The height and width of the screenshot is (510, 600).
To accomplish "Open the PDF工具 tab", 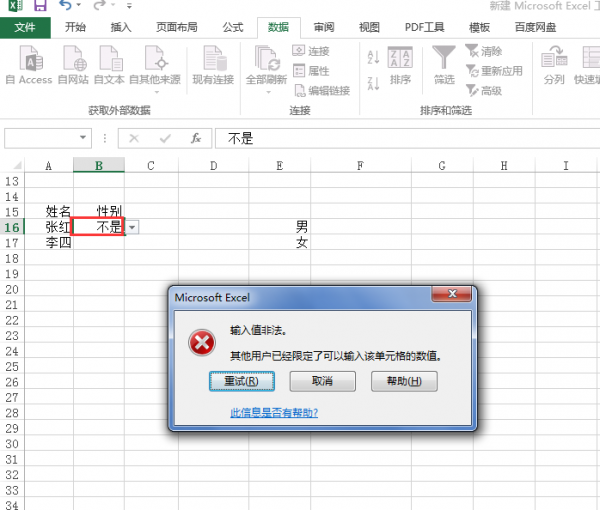I will (425, 28).
